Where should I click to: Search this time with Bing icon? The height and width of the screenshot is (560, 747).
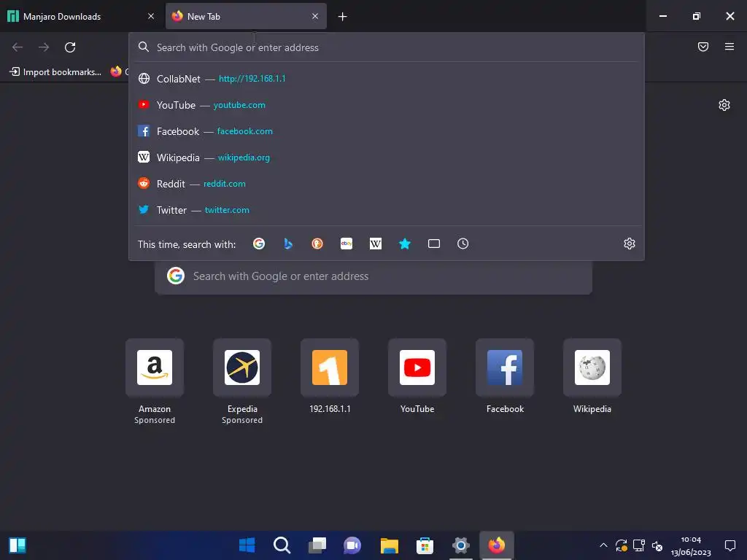pyautogui.click(x=287, y=244)
